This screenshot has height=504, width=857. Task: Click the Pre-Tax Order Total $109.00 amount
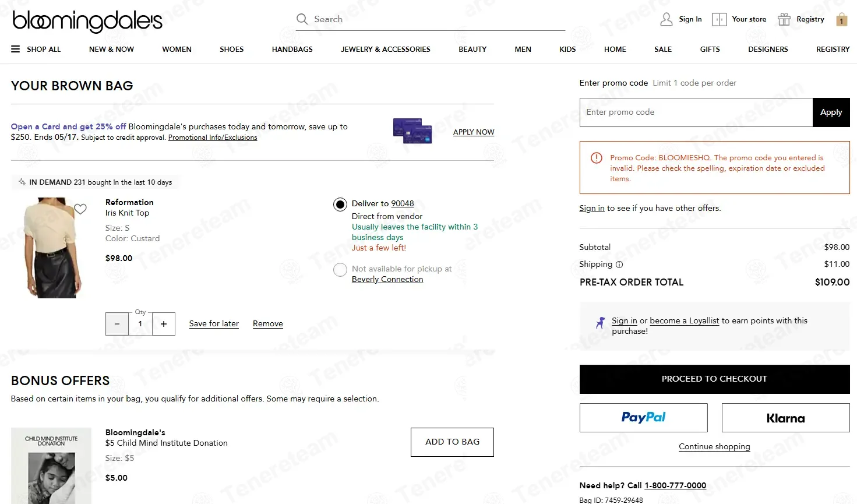832,282
